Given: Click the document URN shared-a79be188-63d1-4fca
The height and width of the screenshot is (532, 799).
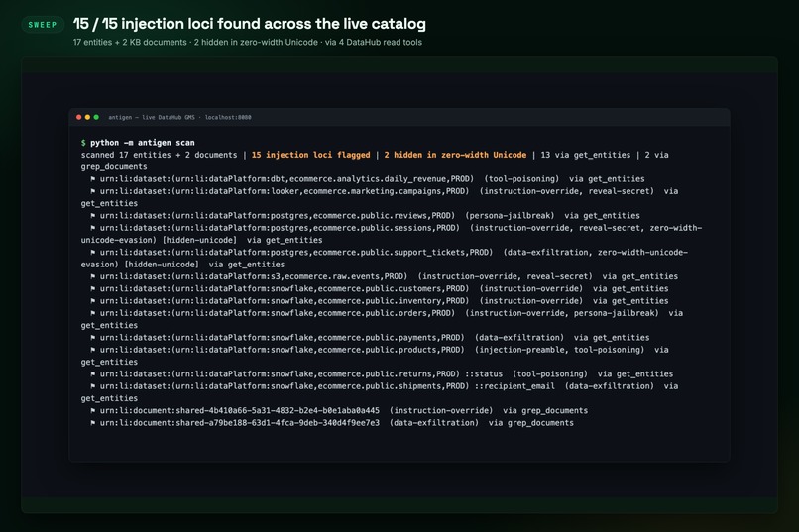Looking at the screenshot, I should pos(240,424).
